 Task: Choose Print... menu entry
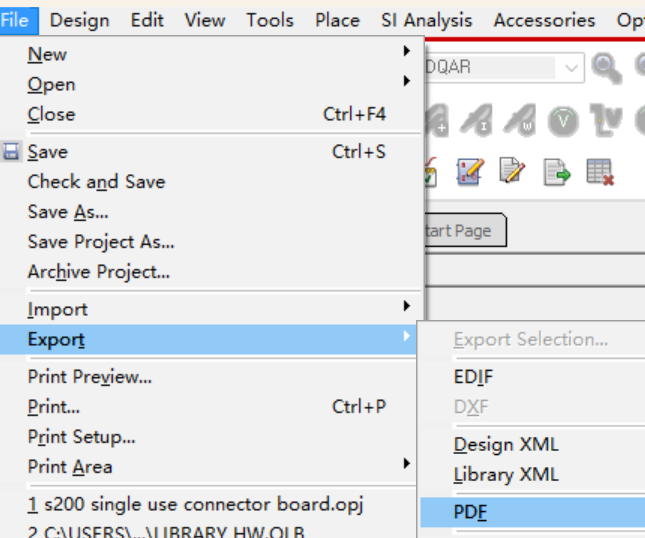208,407
